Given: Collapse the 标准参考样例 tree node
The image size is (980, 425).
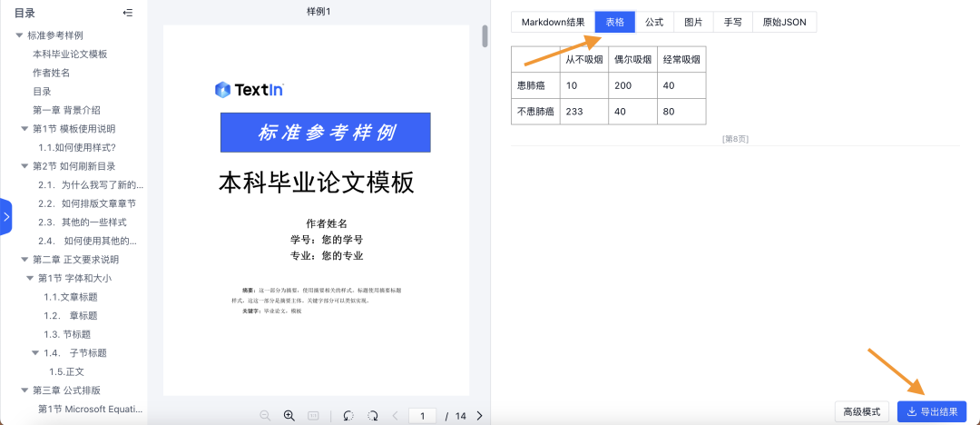Looking at the screenshot, I should pos(19,35).
